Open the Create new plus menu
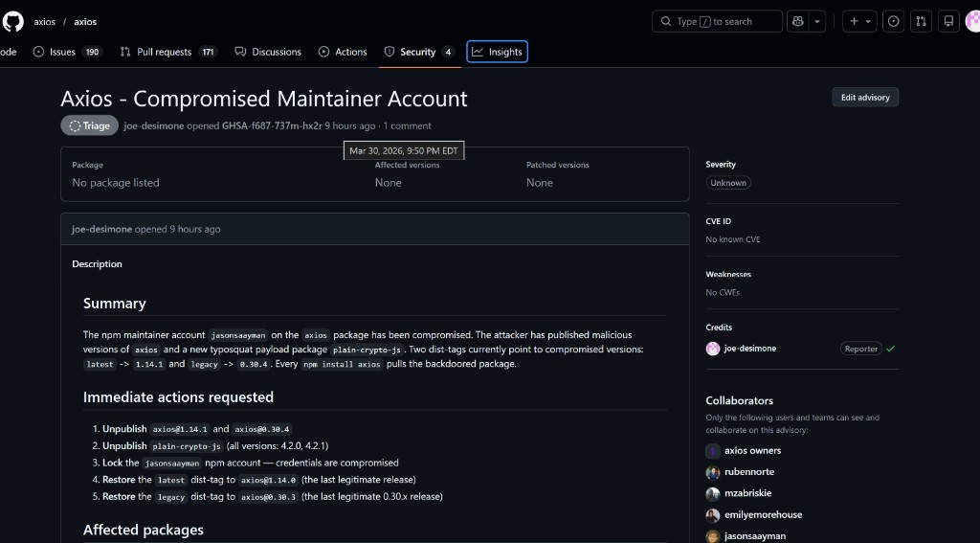 859,21
